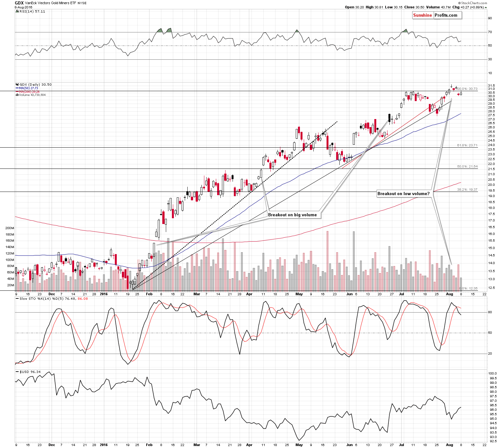Viewport: 502px width, 448px height.
Task: Select the High 30.81 value
Action: pyautogui.click(x=374, y=7)
